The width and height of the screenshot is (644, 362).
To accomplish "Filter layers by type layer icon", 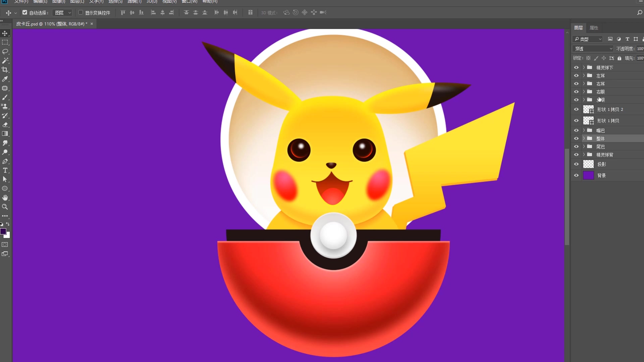I will coord(627,39).
